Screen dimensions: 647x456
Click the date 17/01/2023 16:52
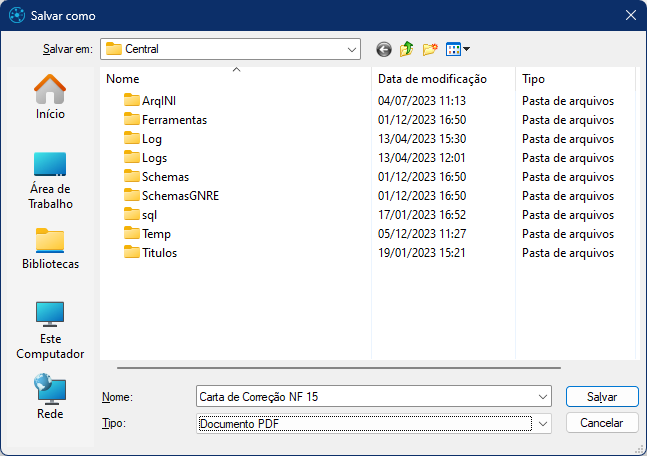422,215
